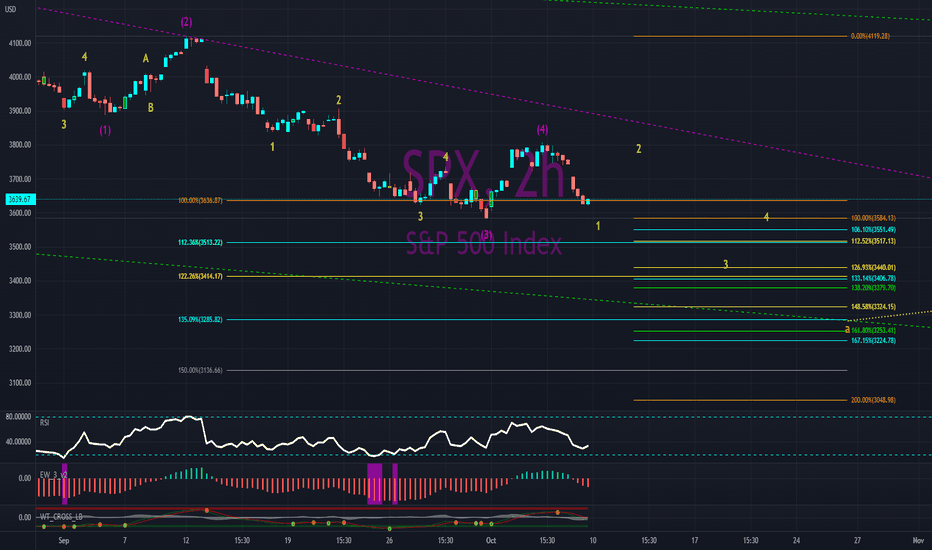Click the orange 'a' wave label
This screenshot has height=550, width=932.
[x=848, y=329]
